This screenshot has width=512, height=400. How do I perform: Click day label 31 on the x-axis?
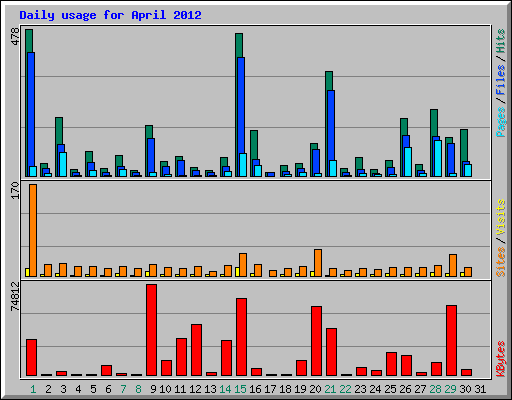coord(480,389)
